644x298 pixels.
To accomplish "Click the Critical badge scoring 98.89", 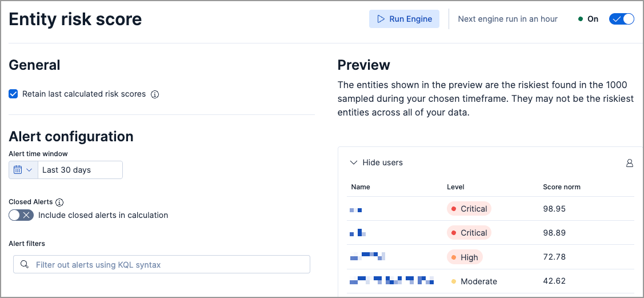I will click(469, 233).
